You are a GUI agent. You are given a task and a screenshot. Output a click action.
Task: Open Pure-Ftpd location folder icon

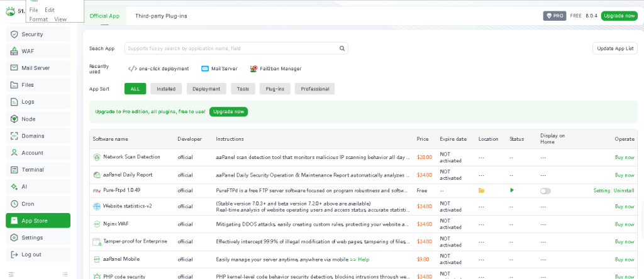coord(481,190)
